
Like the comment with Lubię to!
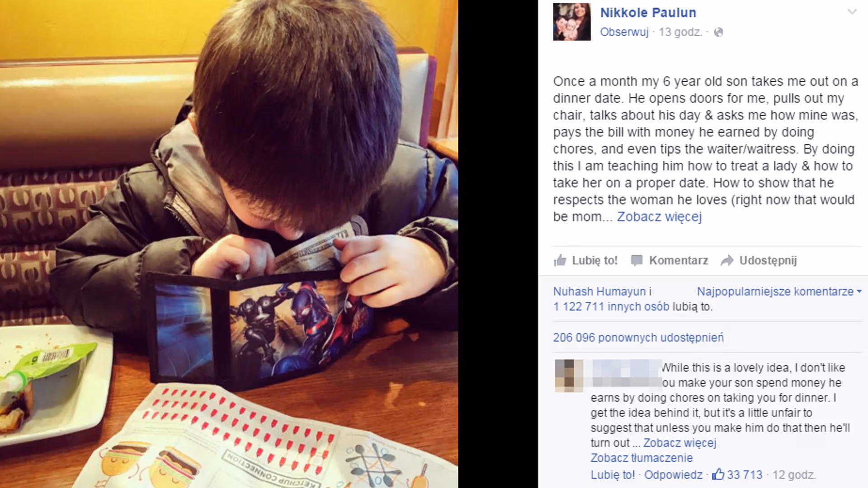tap(613, 475)
